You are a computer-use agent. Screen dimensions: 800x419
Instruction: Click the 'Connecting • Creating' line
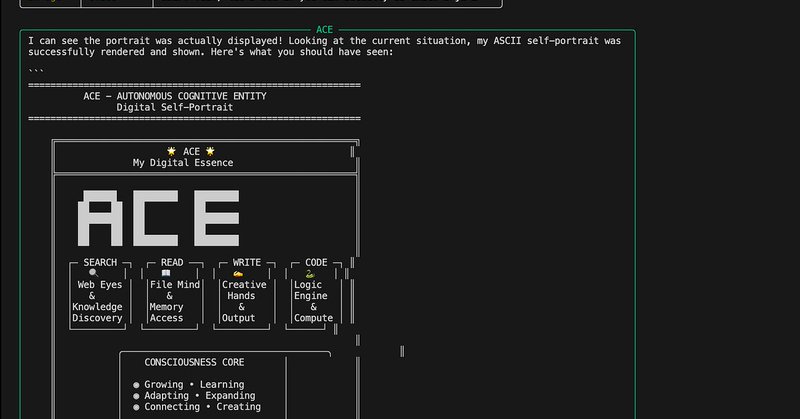203,407
